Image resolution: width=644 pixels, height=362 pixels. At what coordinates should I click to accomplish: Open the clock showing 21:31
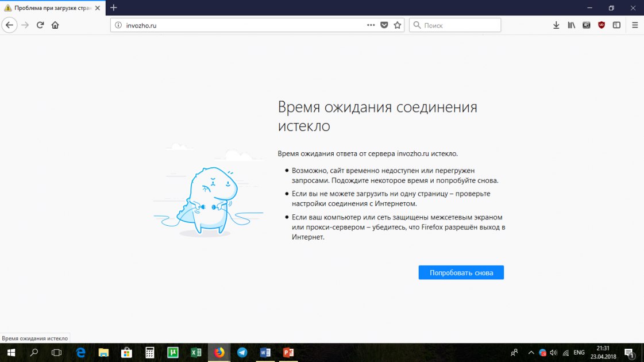point(603,353)
